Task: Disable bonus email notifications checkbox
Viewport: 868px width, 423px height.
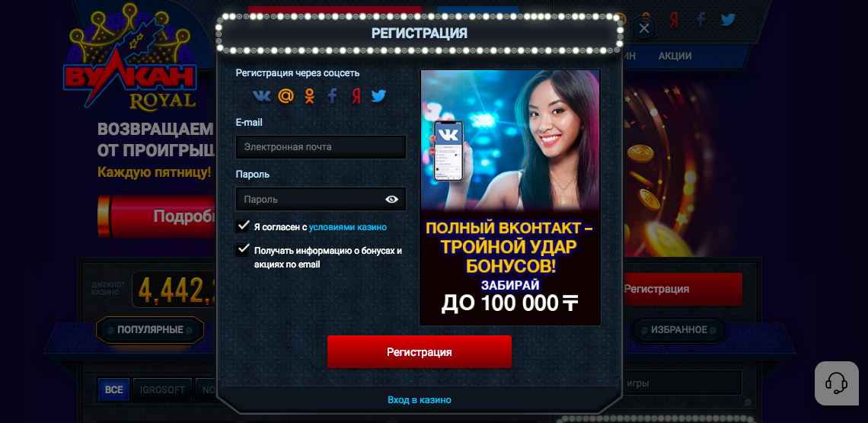Action: tap(242, 249)
